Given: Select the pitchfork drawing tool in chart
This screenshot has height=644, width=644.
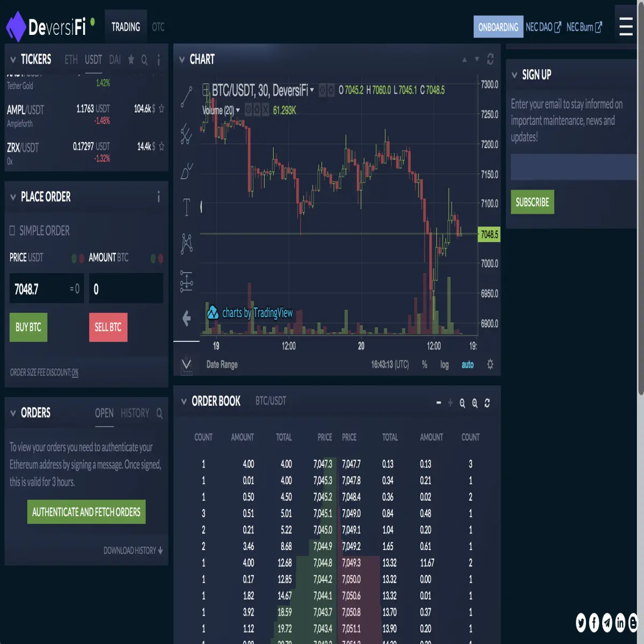Looking at the screenshot, I should tap(186, 134).
